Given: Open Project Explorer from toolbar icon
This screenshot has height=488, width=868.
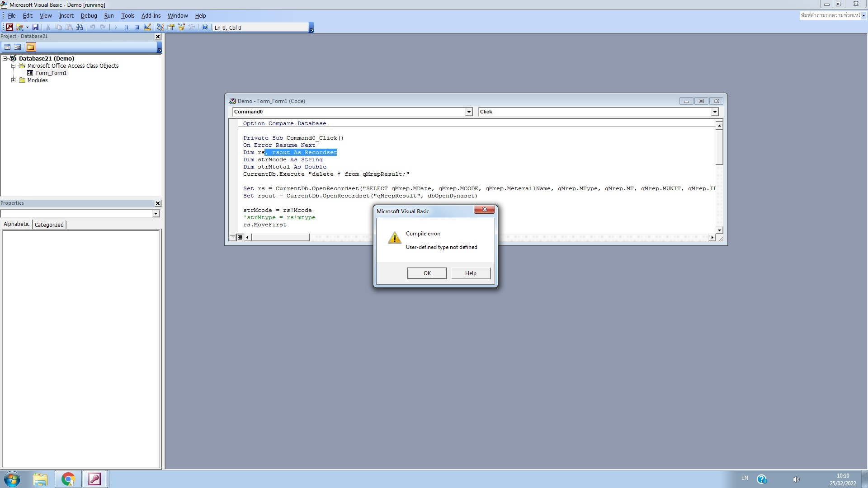Looking at the screenshot, I should click(x=160, y=28).
